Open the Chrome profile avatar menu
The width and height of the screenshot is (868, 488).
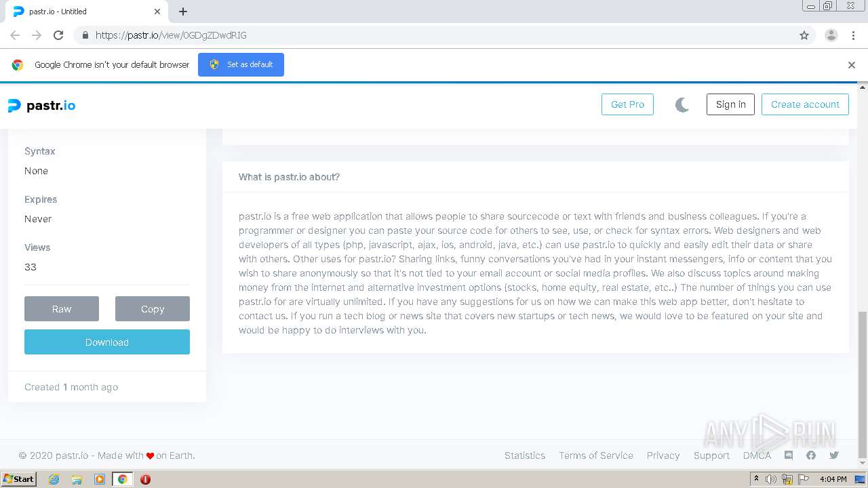click(831, 35)
